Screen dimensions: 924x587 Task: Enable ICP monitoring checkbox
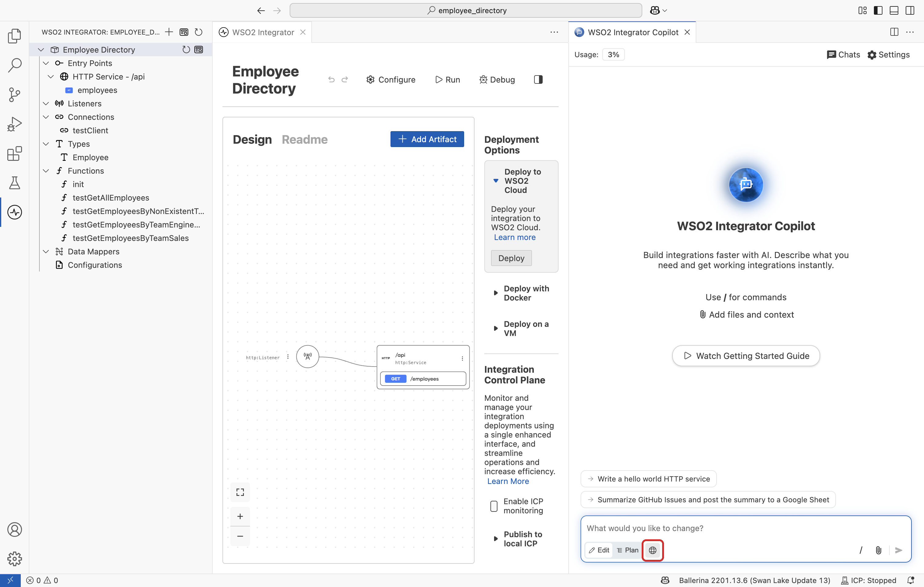point(494,506)
